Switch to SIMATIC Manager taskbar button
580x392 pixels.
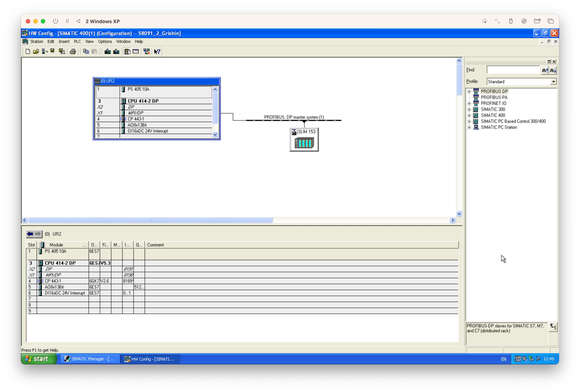90,359
